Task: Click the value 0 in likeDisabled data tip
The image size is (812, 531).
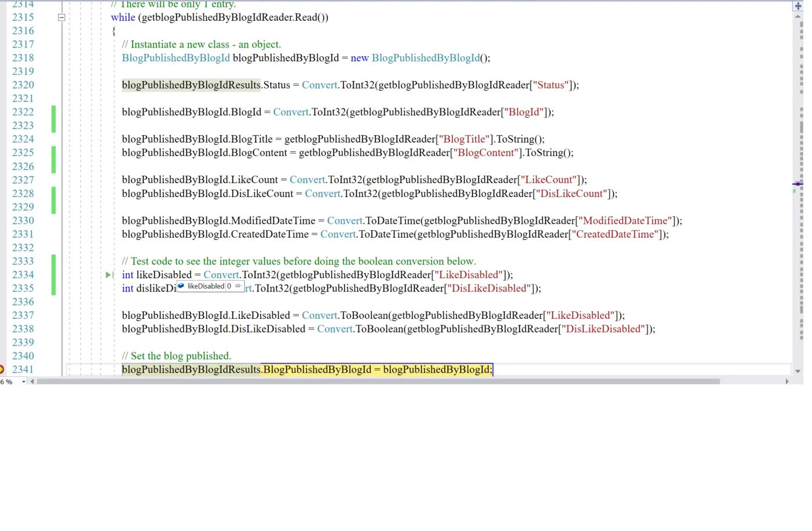Action: [229, 286]
